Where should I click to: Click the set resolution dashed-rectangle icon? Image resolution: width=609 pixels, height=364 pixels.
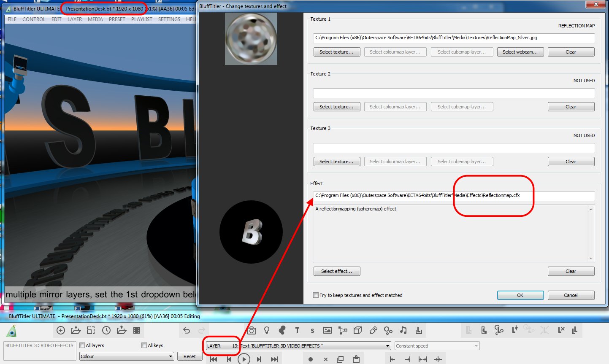coord(91,330)
